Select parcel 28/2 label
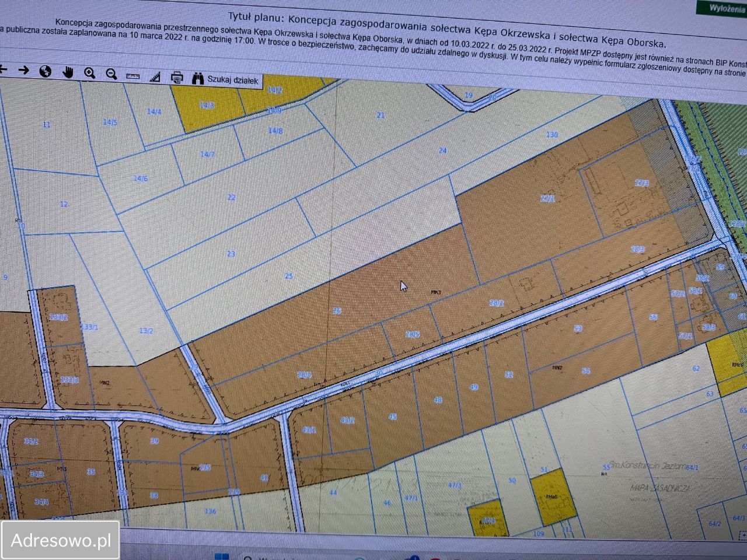Image resolution: width=747 pixels, height=560 pixels. (x=496, y=303)
